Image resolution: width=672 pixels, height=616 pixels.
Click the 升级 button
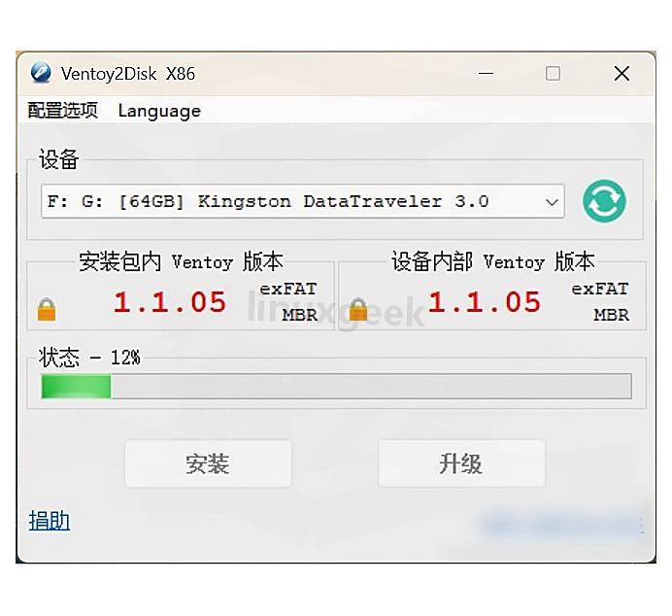click(x=461, y=463)
